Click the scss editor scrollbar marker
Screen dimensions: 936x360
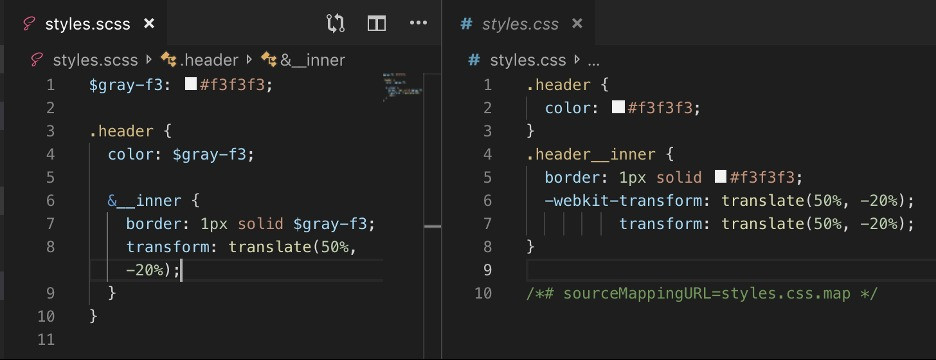(x=432, y=226)
